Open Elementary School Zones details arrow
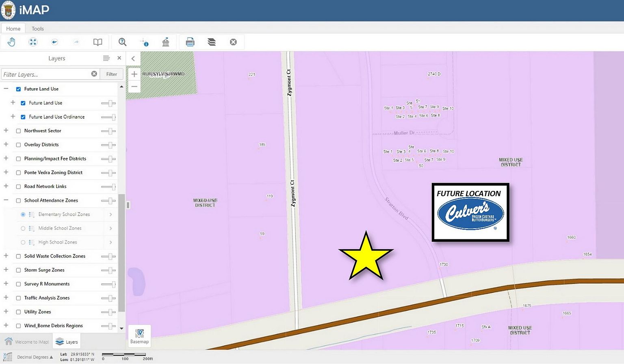Image resolution: width=624 pixels, height=364 pixels. click(x=111, y=214)
